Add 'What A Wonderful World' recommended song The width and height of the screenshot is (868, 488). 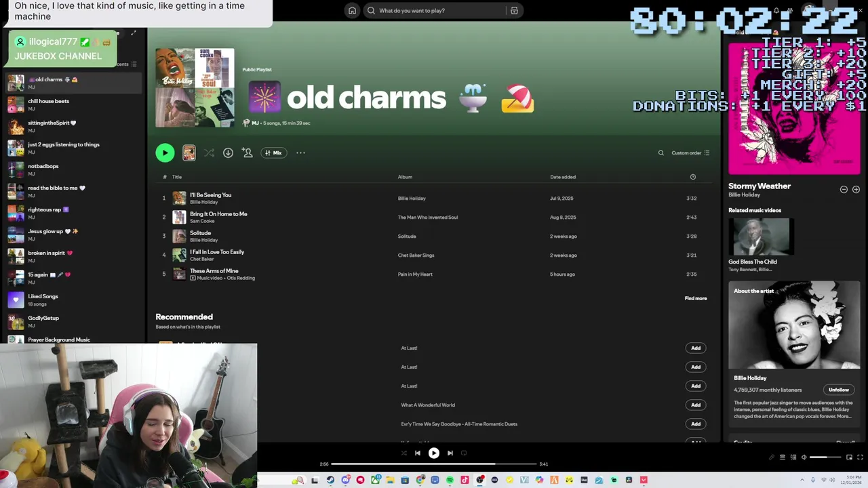click(x=696, y=405)
